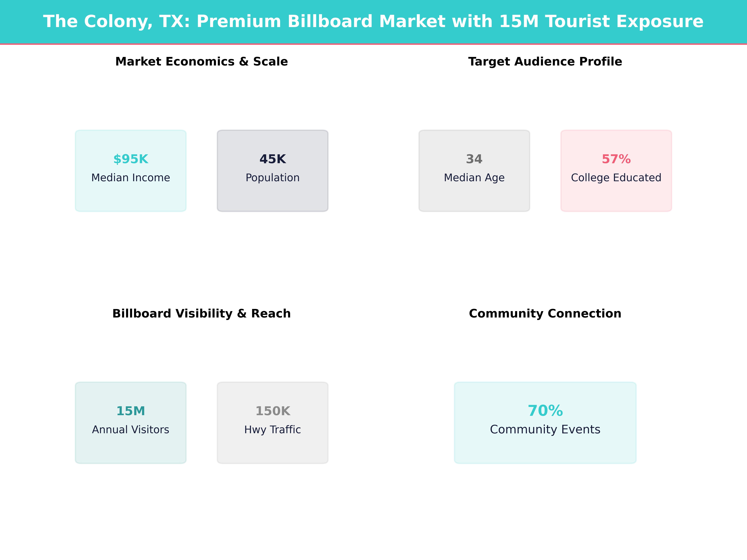Click the pink divider line under the banner
This screenshot has width=747, height=560.
tap(373, 44)
